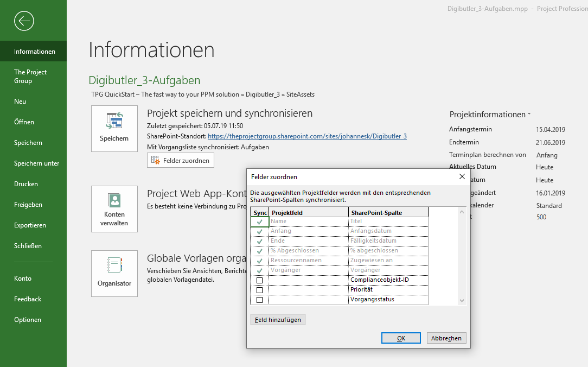Click the back arrow icon
588x367 pixels.
(x=24, y=21)
